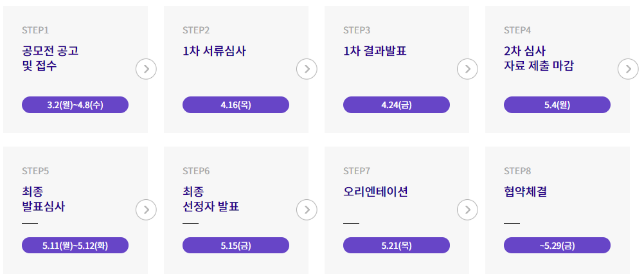Click the STEP8 label

tap(517, 171)
